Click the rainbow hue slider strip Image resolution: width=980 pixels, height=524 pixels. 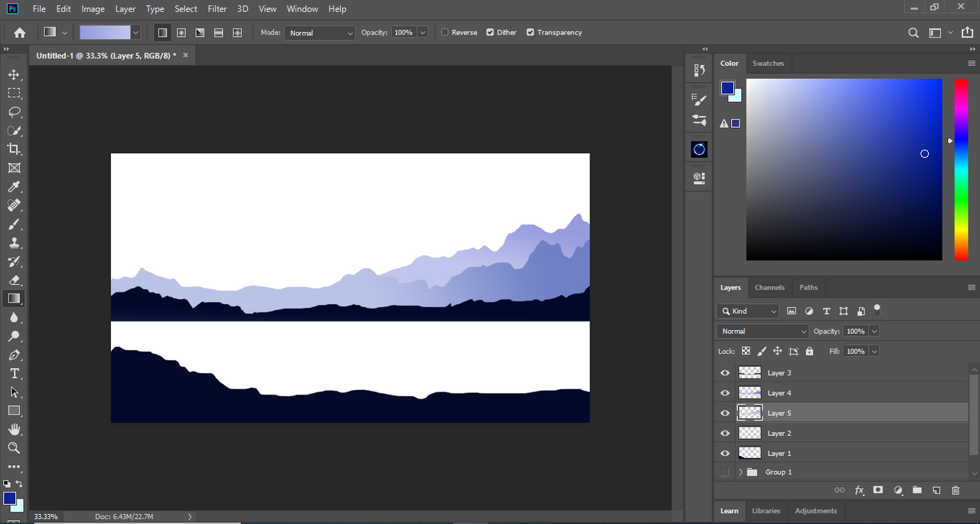tap(961, 169)
